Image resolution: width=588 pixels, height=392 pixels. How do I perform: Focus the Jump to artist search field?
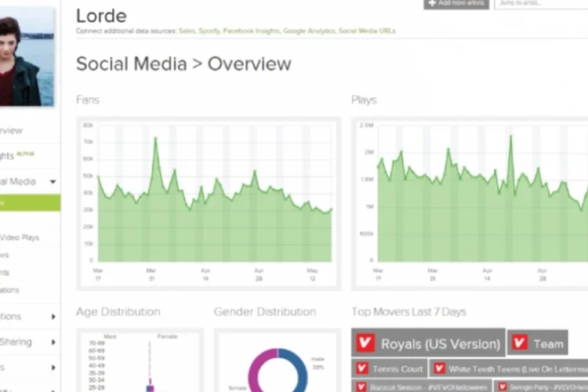coord(541,4)
